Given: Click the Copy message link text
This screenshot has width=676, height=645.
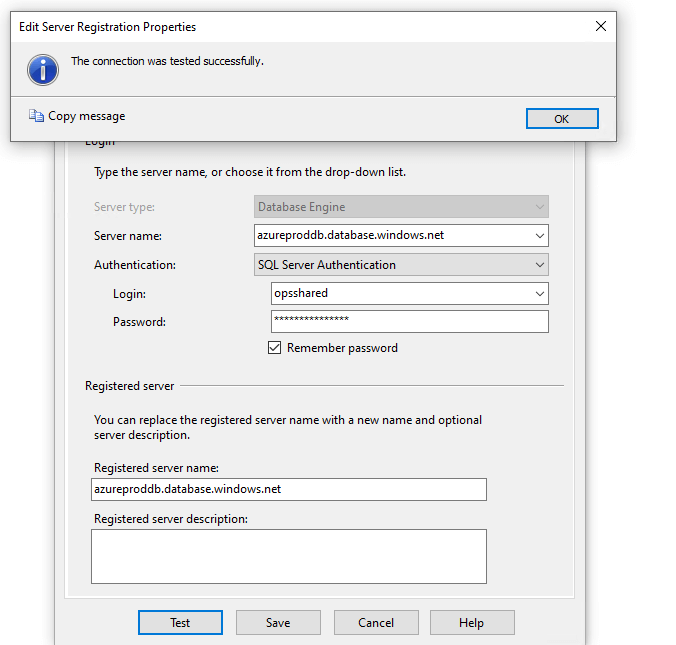Looking at the screenshot, I should pos(87,116).
